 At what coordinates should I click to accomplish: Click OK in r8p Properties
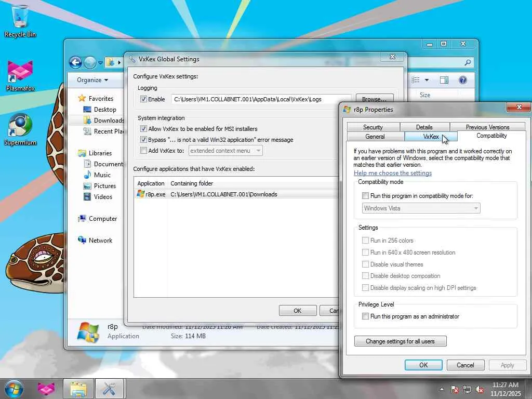[x=423, y=365]
